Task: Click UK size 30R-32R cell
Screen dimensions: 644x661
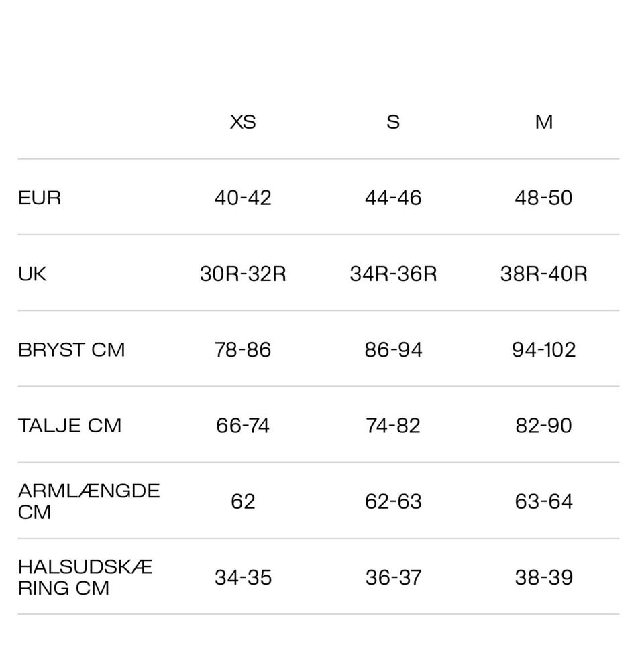Action: coord(243,274)
